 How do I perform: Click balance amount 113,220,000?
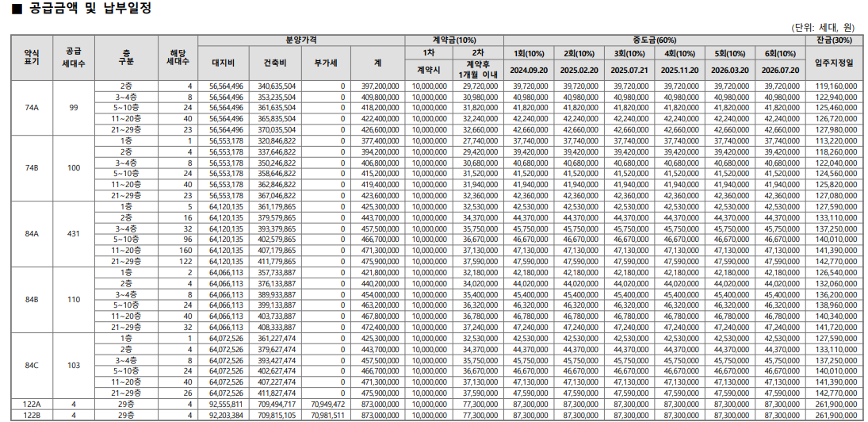click(x=838, y=140)
